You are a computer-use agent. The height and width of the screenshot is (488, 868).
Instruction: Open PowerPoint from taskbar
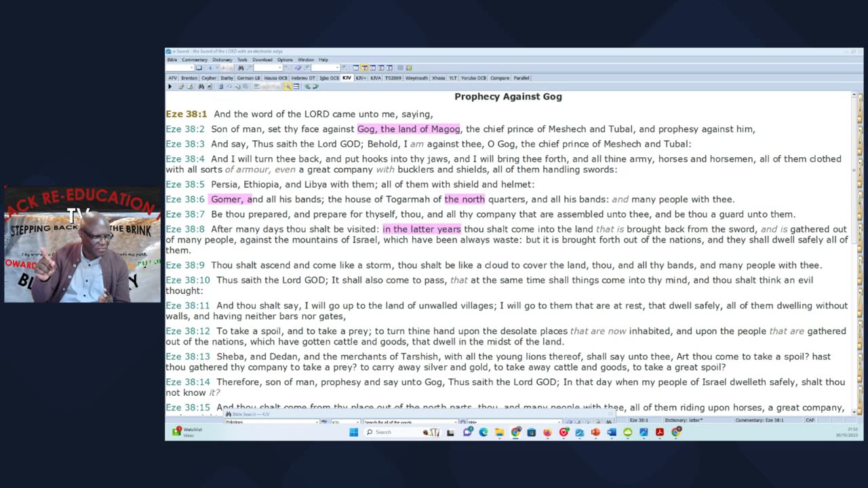(595, 432)
